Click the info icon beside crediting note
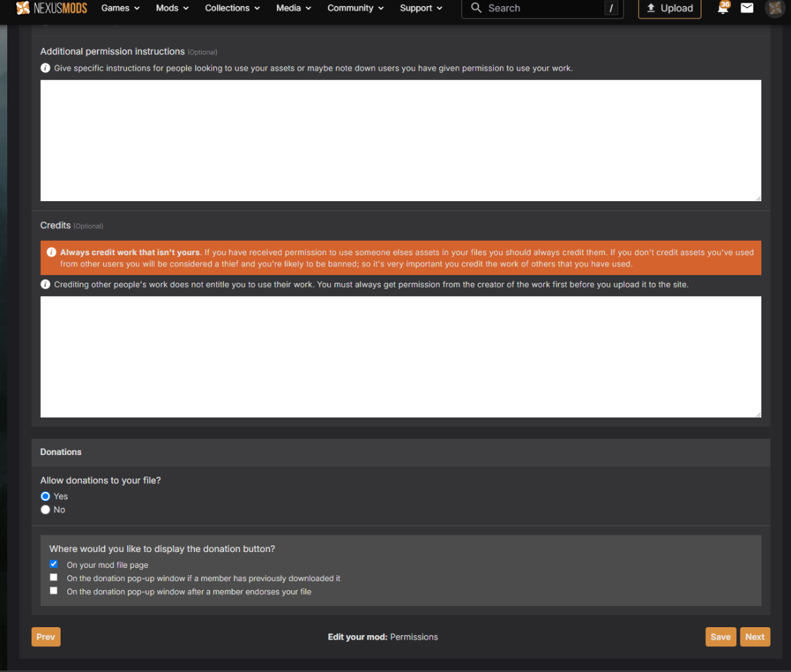 click(x=45, y=284)
